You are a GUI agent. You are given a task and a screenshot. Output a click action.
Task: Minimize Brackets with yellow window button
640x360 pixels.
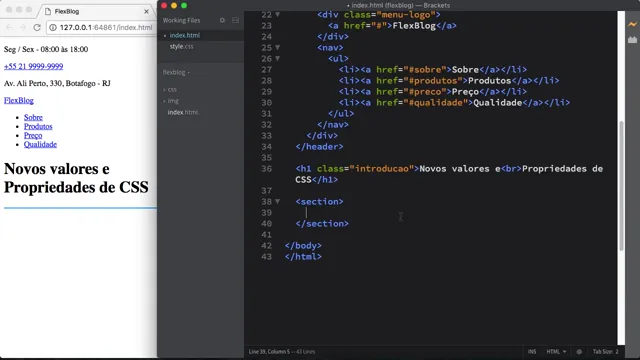174,5
